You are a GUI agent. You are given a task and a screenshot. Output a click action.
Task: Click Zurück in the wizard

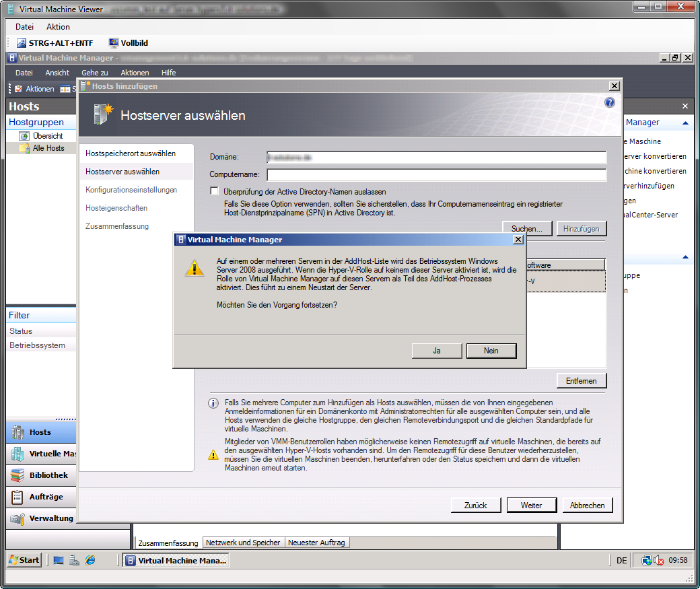[475, 505]
